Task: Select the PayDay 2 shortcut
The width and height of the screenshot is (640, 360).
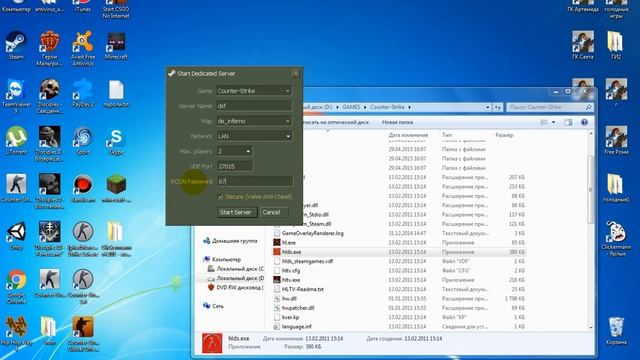Action: [83, 93]
